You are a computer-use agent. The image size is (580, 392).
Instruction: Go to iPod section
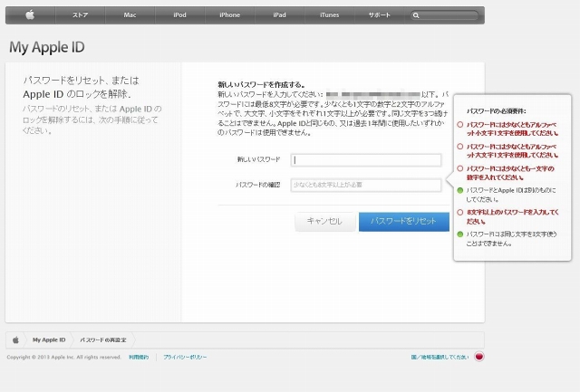(179, 15)
